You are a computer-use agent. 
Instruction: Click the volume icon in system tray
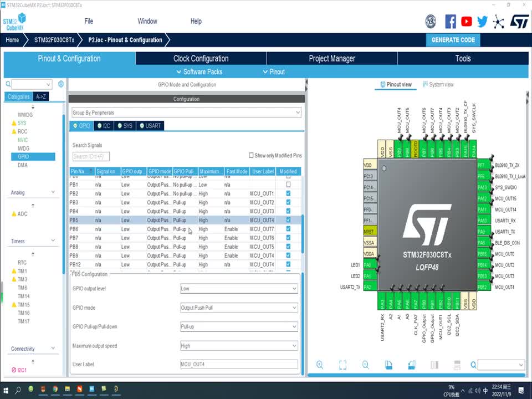[478, 391]
